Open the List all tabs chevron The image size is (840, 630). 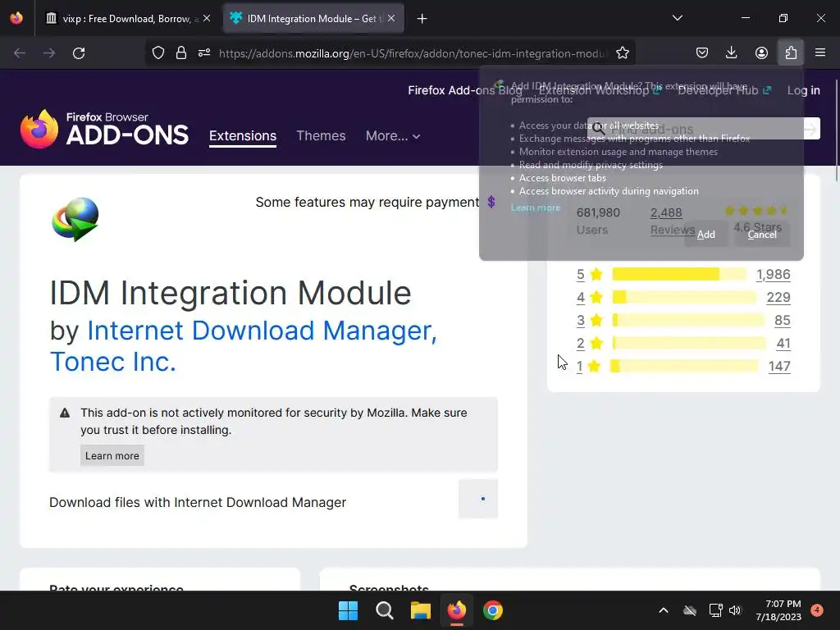click(677, 18)
